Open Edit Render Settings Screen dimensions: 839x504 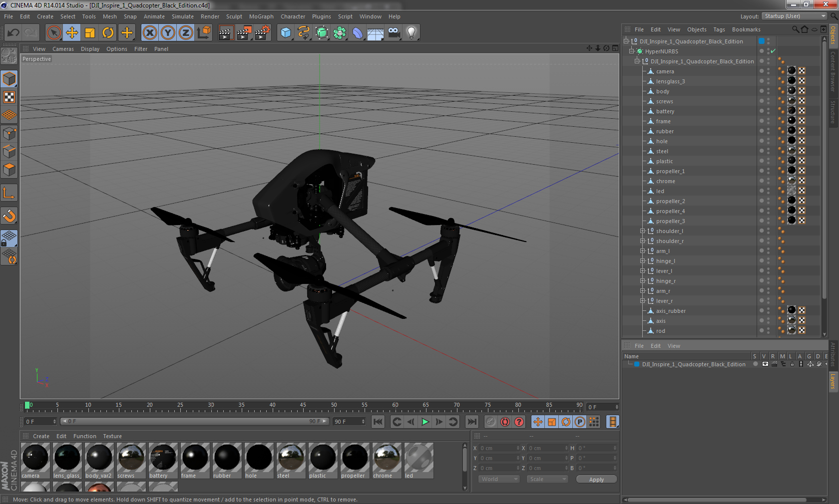pos(263,33)
